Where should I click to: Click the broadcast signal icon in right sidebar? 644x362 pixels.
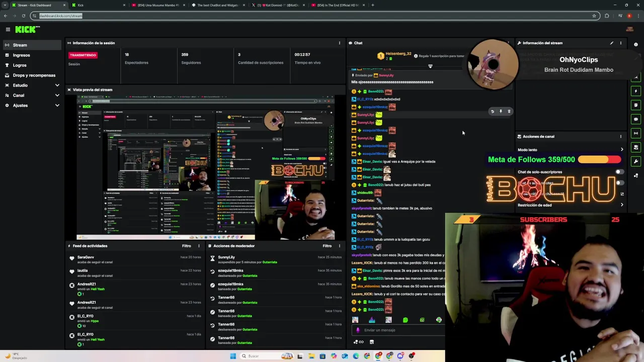636,133
